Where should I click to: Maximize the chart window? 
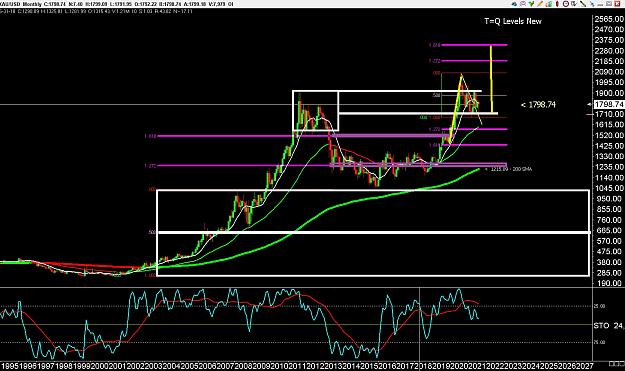coord(609,4)
